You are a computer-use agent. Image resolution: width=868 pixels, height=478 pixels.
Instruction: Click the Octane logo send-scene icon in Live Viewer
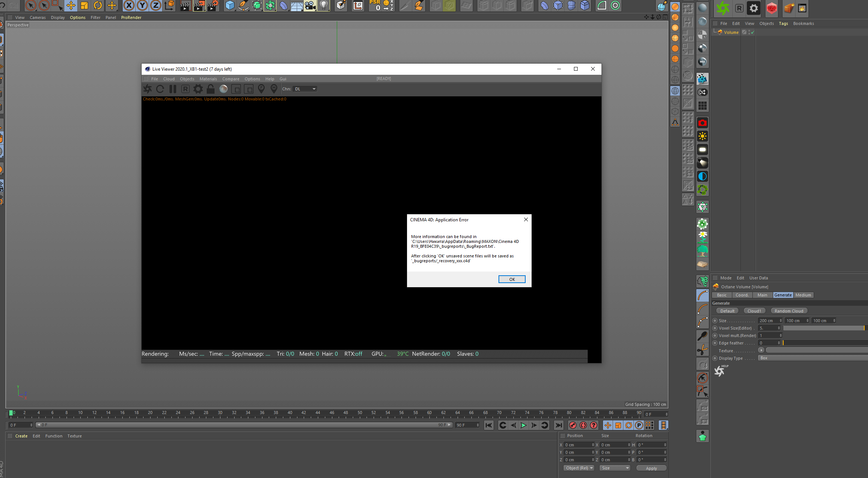[148, 89]
